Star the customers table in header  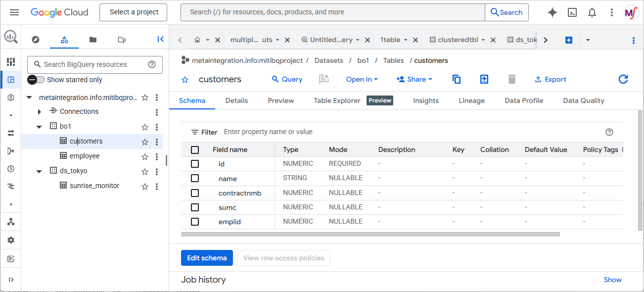185,80
